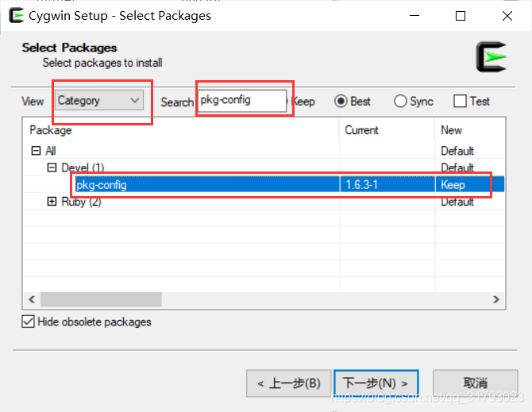Maximize the Cygwin Setup window
The width and height of the screenshot is (532, 412).
(461, 16)
